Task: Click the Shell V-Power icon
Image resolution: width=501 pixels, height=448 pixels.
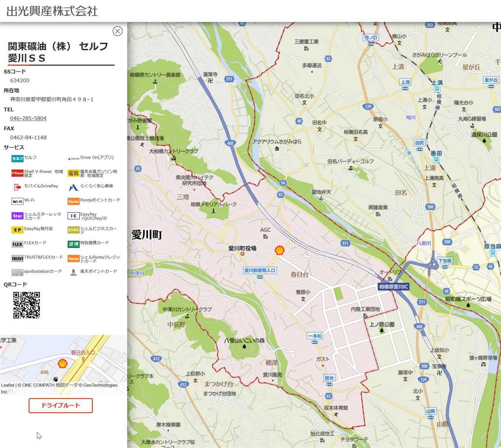Action: (x=17, y=173)
